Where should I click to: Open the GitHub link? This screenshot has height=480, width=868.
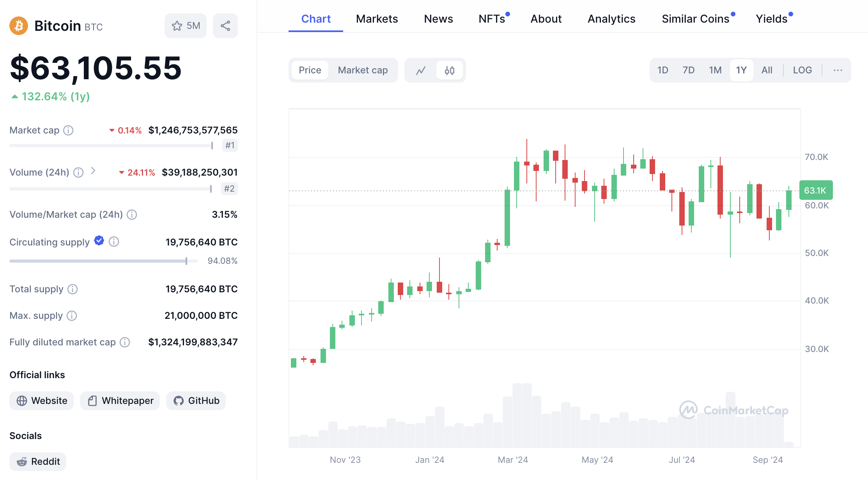coord(196,401)
